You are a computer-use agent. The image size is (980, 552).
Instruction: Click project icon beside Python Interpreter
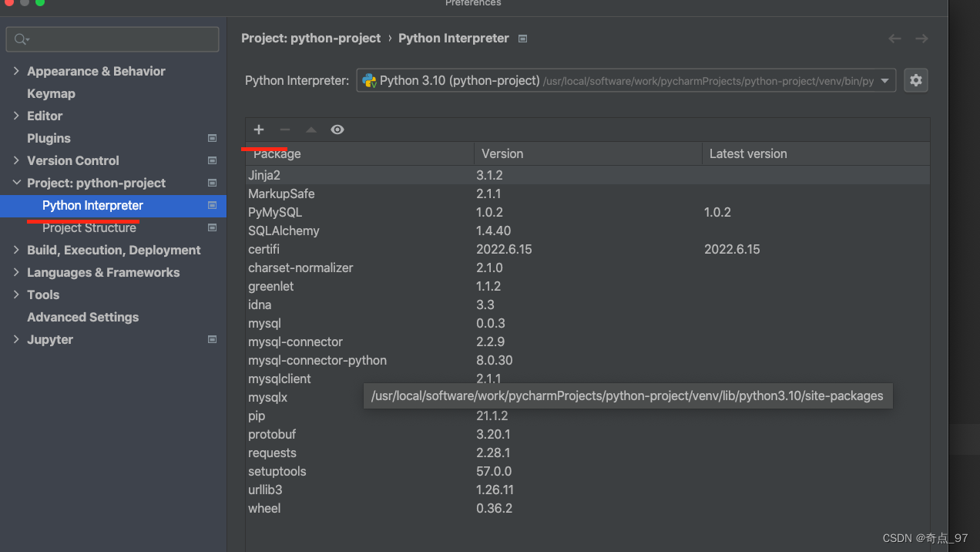pyautogui.click(x=213, y=205)
